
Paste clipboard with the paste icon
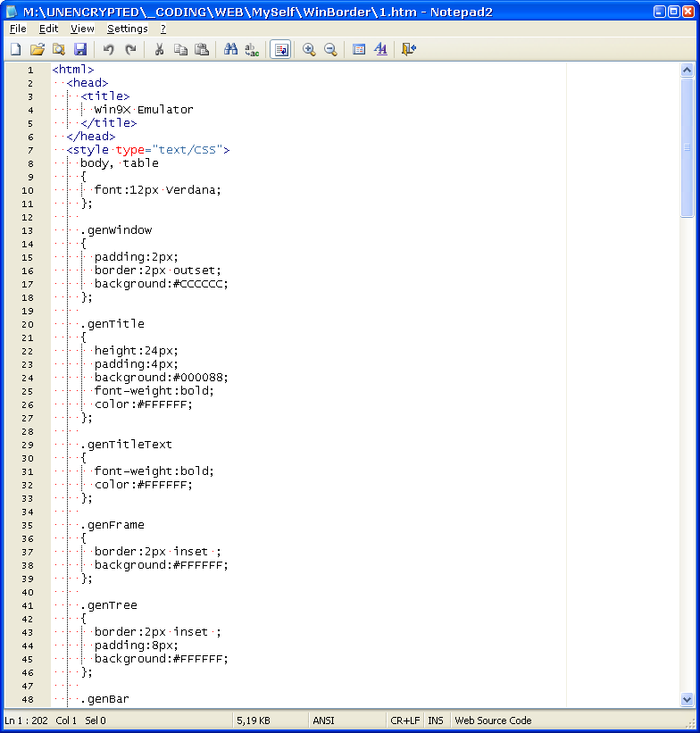click(202, 49)
